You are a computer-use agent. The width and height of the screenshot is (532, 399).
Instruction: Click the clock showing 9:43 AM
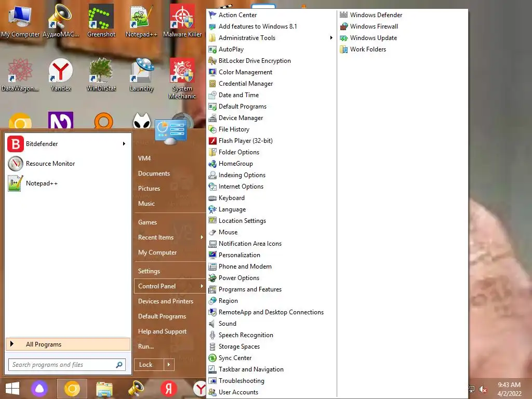(x=509, y=385)
